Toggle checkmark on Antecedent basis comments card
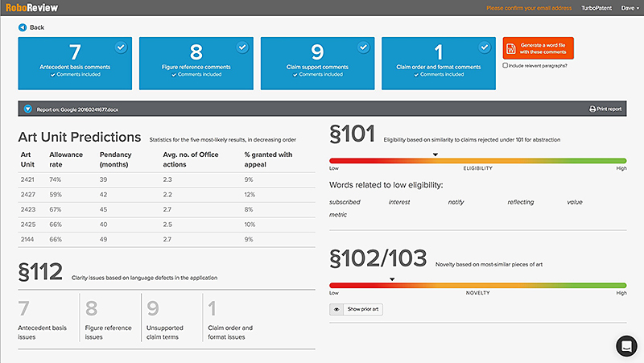Viewport: 644px width, 363px height. click(121, 47)
